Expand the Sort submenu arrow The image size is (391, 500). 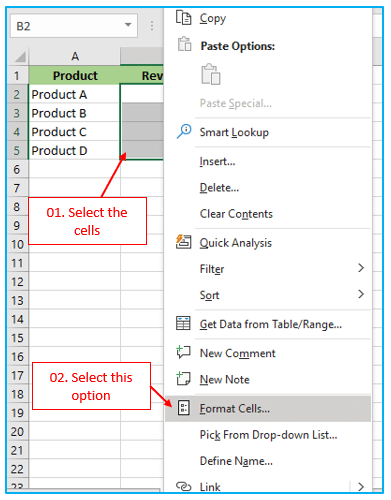click(361, 294)
